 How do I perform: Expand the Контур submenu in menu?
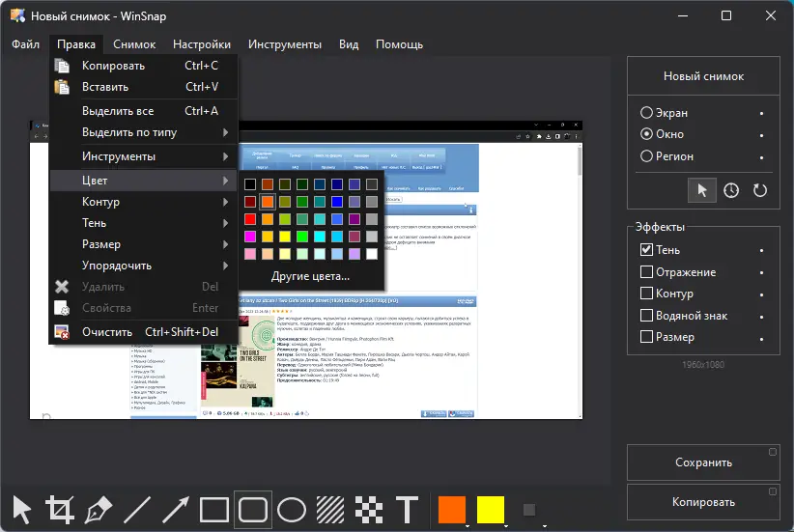143,202
